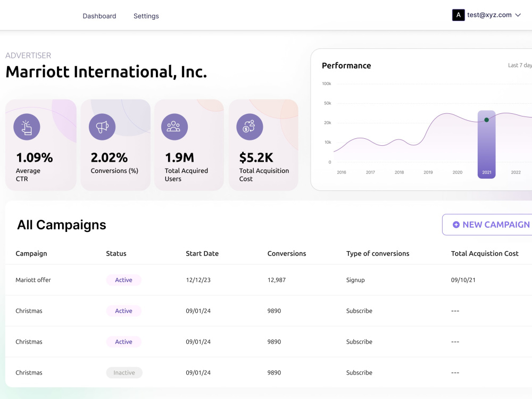Click the Performance chart title

(346, 65)
